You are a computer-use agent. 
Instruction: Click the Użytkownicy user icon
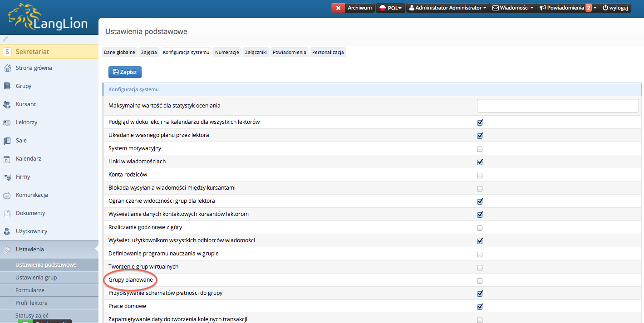[7, 231]
